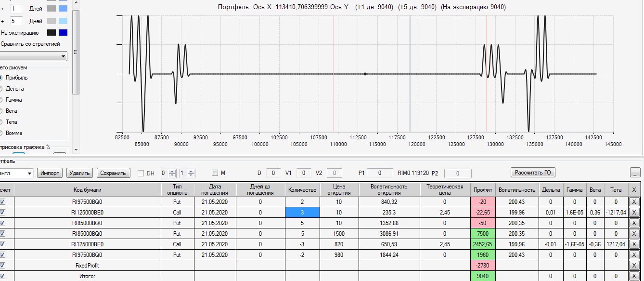Remove the row with profit 7500
Image resolution: width=644 pixels, height=281 pixels.
tap(634, 234)
